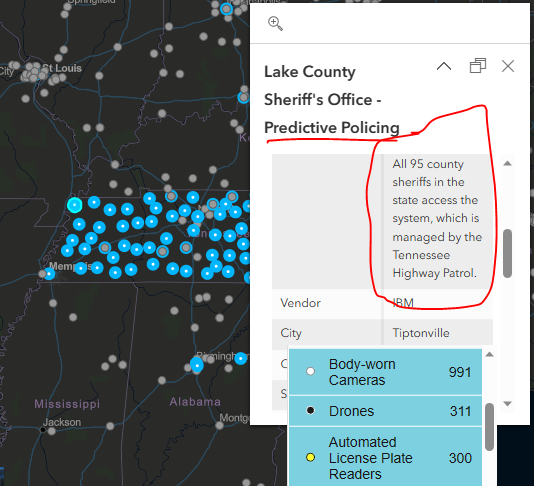Click the gray marker near Jackson, Mississippi
Screen dimensions: 534x486
51,431
